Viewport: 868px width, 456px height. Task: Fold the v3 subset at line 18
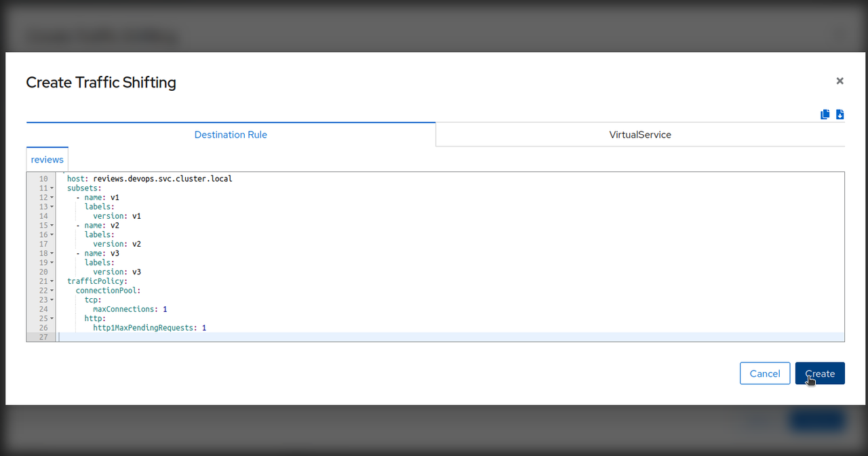pyautogui.click(x=52, y=253)
